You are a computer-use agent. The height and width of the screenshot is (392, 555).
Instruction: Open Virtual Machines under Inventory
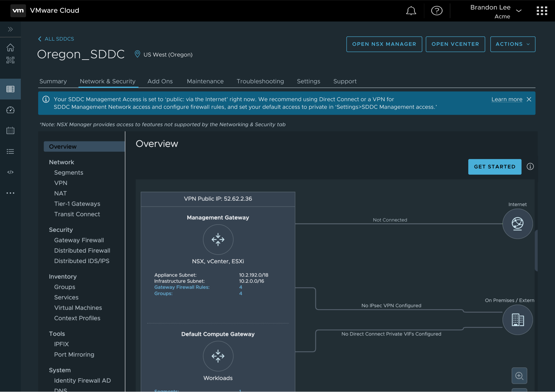(x=78, y=308)
